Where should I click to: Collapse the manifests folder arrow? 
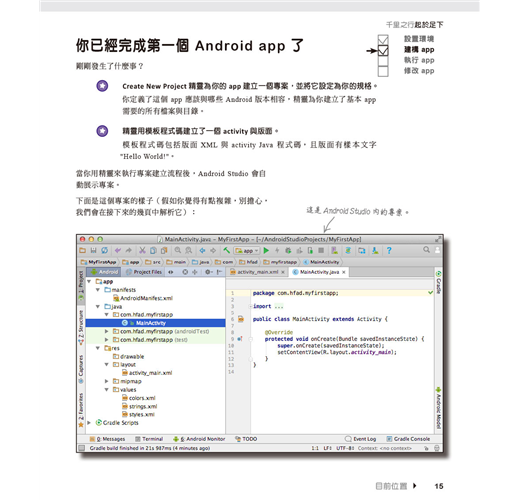(98, 290)
